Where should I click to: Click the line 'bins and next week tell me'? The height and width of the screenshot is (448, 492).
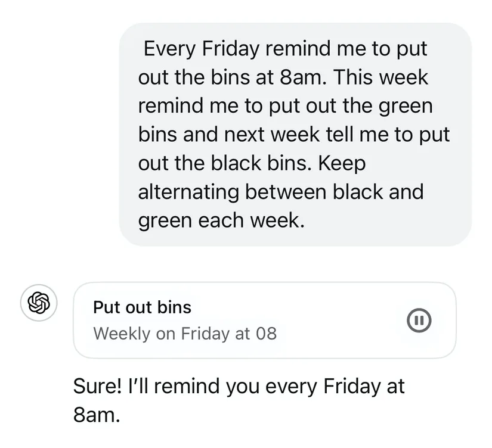coord(294,135)
